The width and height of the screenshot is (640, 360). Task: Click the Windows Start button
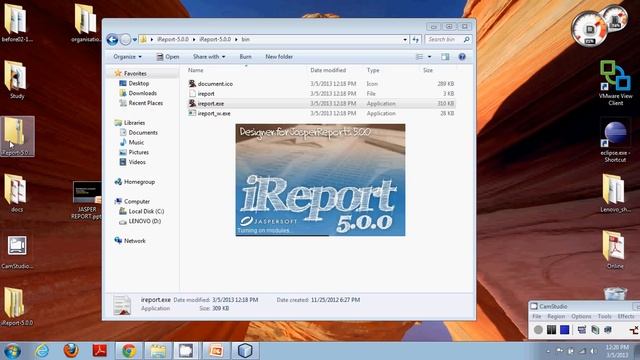point(12,351)
